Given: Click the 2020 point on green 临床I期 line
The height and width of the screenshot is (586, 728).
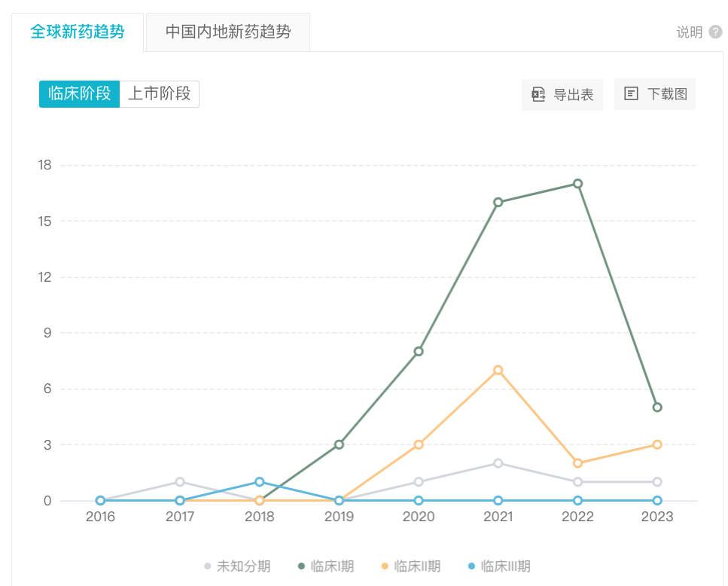Looking at the screenshot, I should tap(419, 351).
